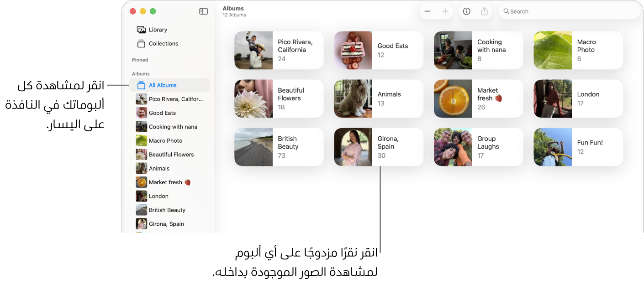Click the Share toolbar icon
Viewport: 644px width, 285px height.
[x=485, y=11]
